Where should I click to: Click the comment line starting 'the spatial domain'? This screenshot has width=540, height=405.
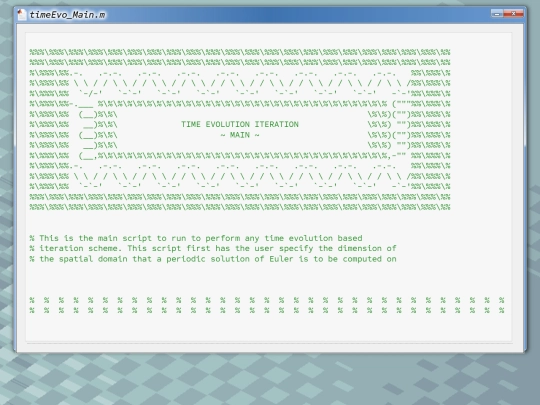point(213,259)
